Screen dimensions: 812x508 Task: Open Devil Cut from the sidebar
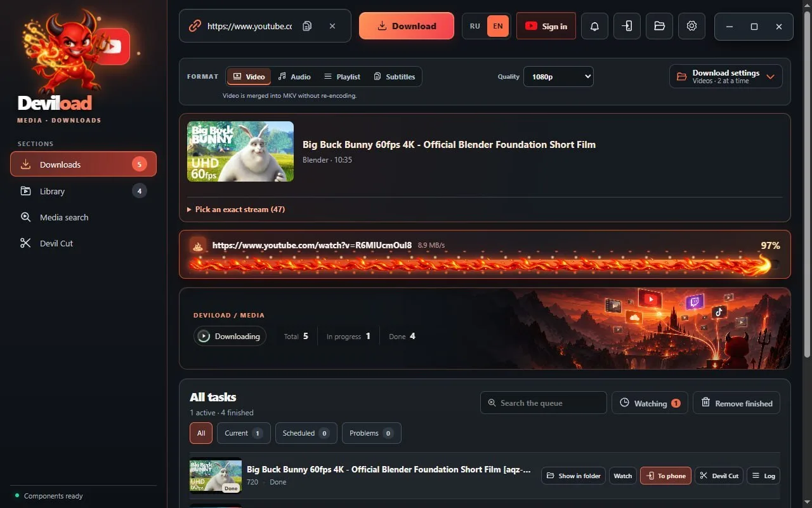pyautogui.click(x=83, y=243)
